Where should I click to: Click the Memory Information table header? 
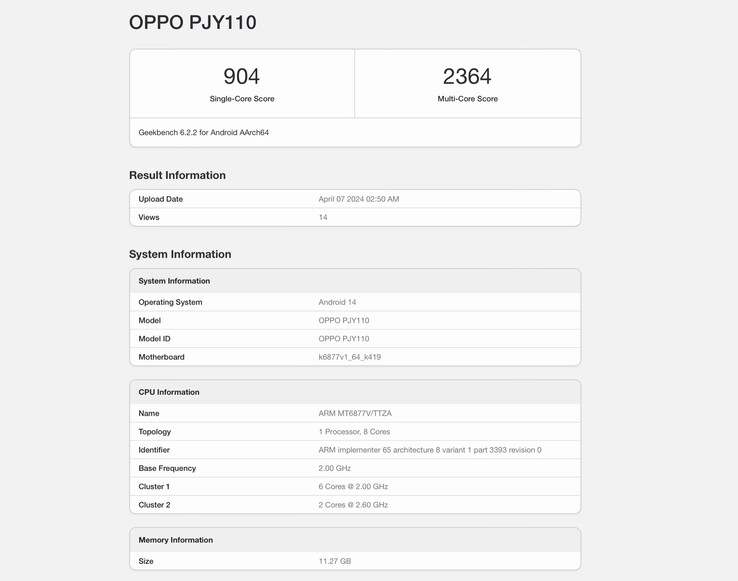point(176,540)
